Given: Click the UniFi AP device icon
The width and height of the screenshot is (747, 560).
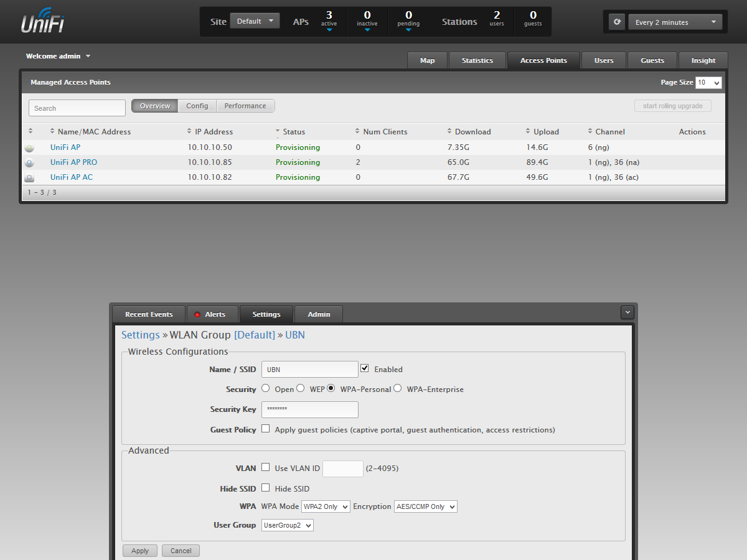Looking at the screenshot, I should click(x=29, y=147).
